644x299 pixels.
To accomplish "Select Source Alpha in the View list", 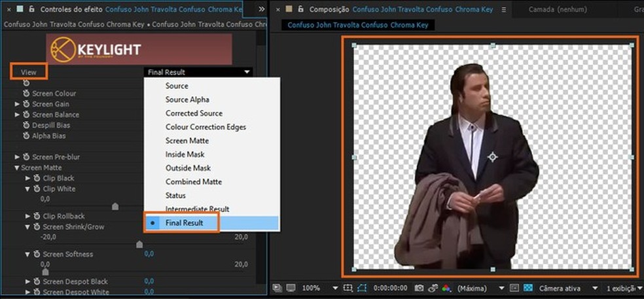I will 187,99.
